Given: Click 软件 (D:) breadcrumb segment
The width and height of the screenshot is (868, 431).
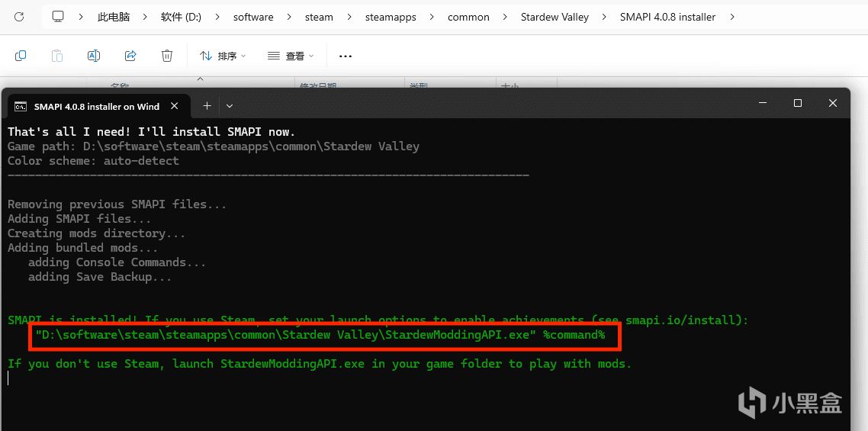Looking at the screenshot, I should (181, 18).
